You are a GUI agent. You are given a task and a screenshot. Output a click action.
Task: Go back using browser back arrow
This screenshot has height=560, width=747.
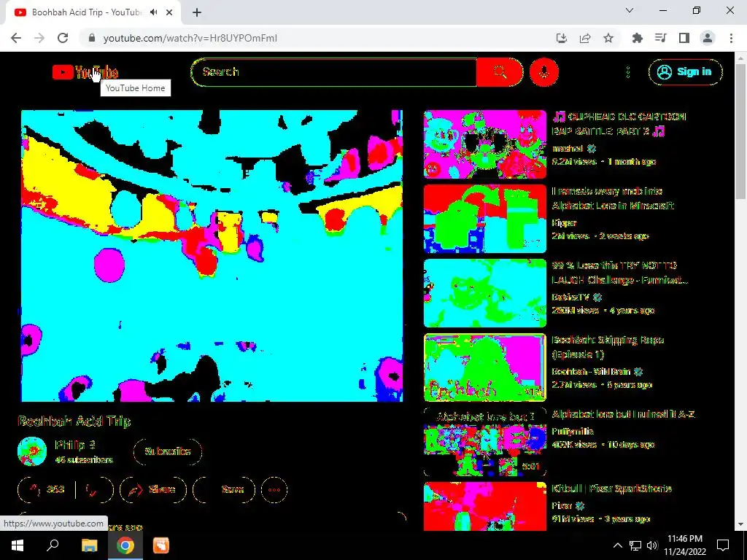tap(16, 38)
